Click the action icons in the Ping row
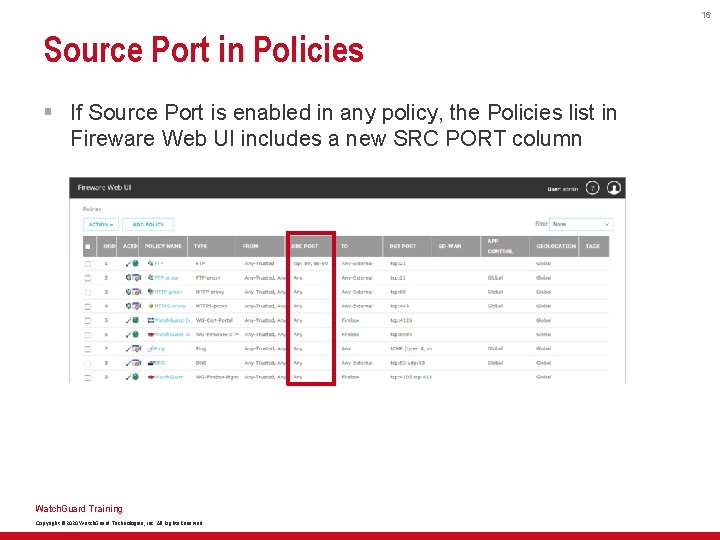This screenshot has height=540, width=720. pos(133,349)
